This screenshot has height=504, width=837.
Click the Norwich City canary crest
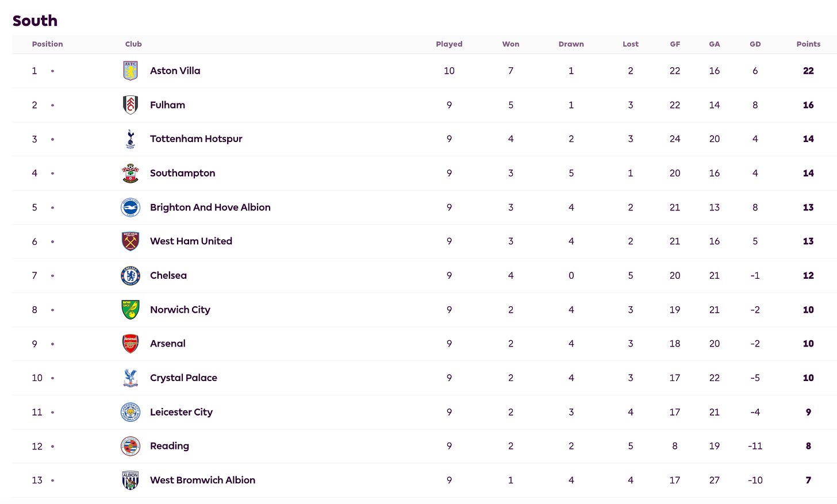click(130, 310)
